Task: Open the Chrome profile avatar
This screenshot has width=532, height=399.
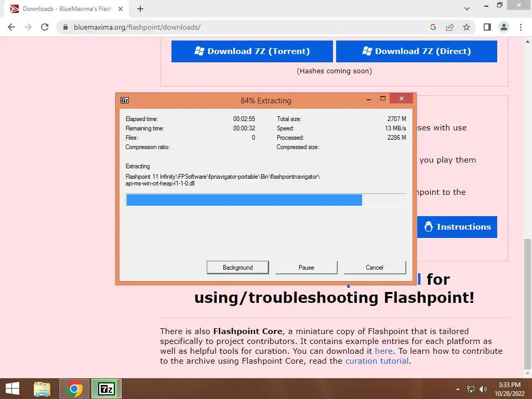Action: [504, 27]
